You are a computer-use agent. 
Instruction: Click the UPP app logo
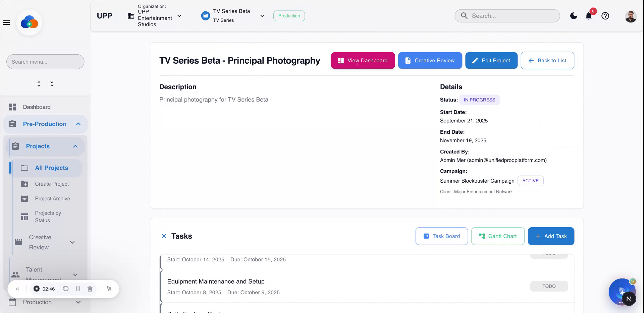[30, 22]
